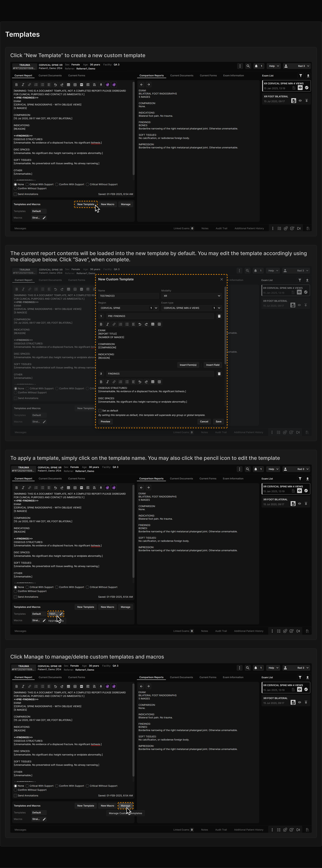Click FINDINGS section title field in dialog
This screenshot has width=322, height=868.
click(x=160, y=374)
